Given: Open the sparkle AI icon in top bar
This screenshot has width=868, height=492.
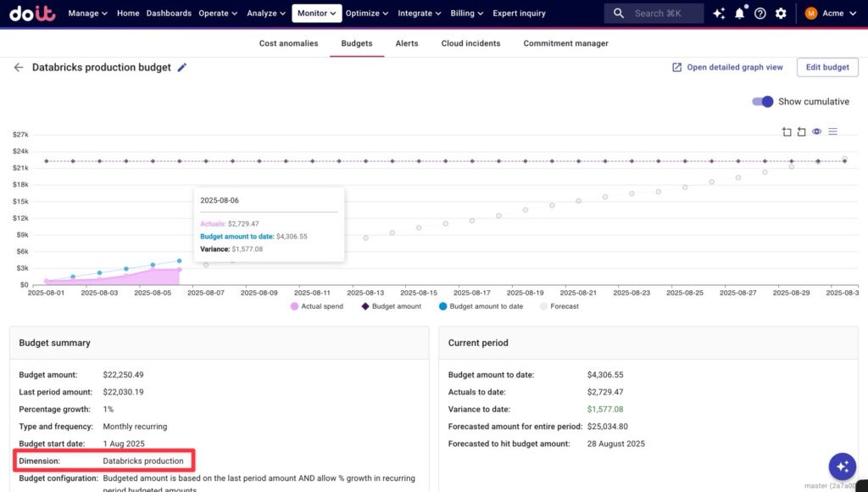Looking at the screenshot, I should click(x=719, y=14).
